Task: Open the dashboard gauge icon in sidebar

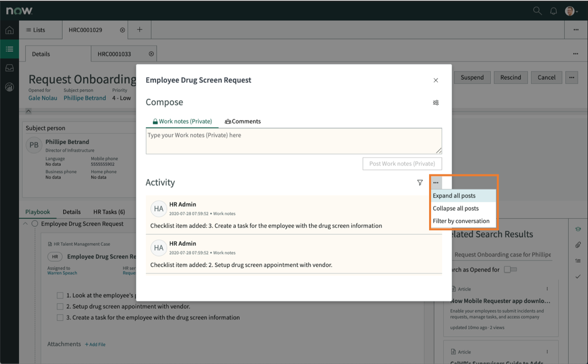Action: pyautogui.click(x=9, y=87)
